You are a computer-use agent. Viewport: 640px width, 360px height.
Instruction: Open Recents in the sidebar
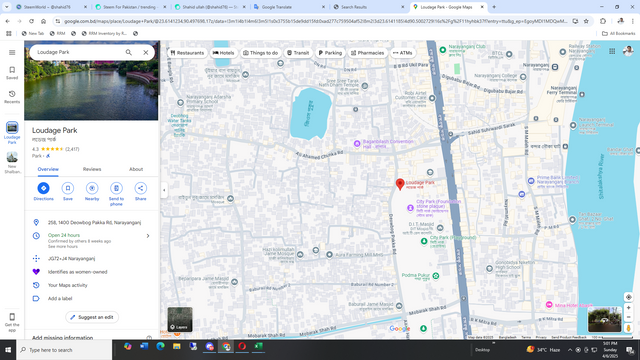click(x=12, y=97)
